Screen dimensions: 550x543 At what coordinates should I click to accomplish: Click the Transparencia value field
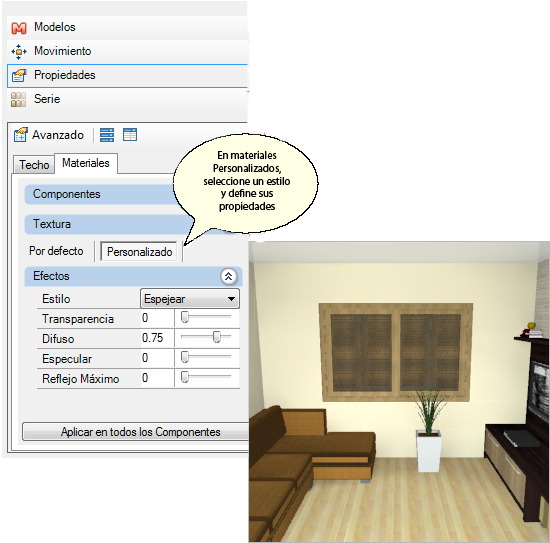point(157,318)
